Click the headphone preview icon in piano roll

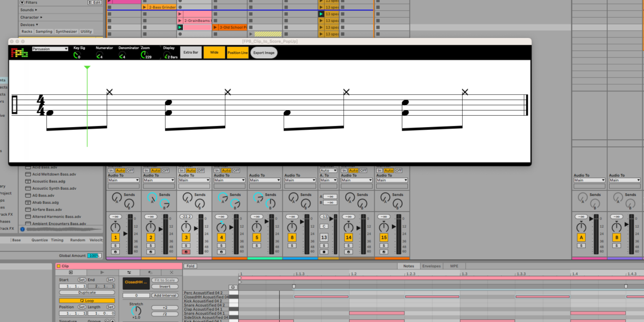pyautogui.click(x=233, y=286)
